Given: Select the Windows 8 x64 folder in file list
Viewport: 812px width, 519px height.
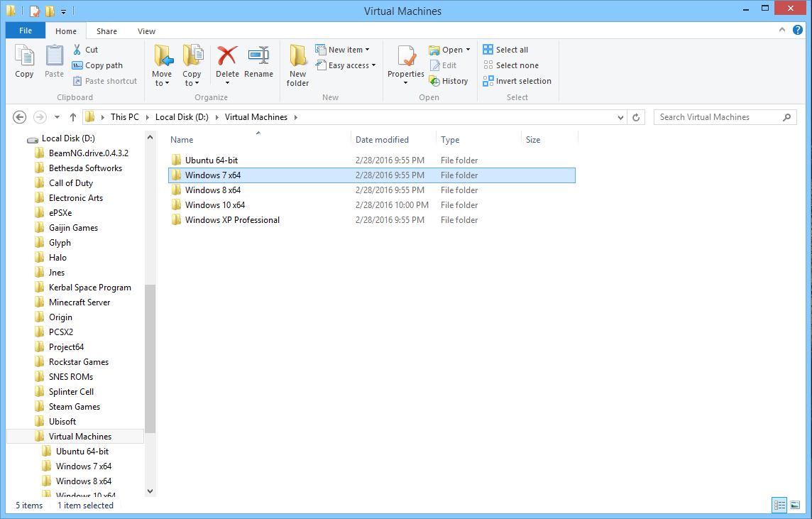Looking at the screenshot, I should [x=372, y=190].
